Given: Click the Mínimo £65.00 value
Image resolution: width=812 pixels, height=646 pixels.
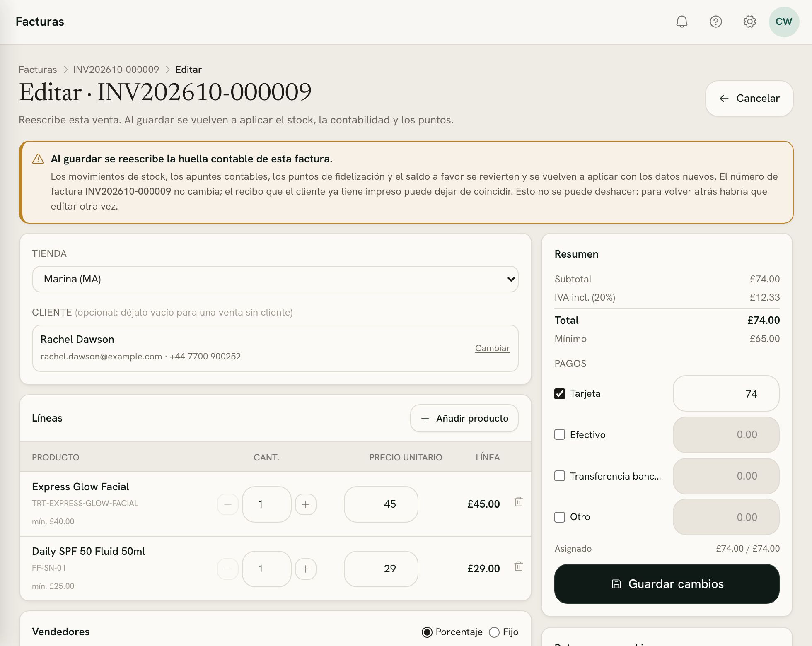Looking at the screenshot, I should coord(765,339).
